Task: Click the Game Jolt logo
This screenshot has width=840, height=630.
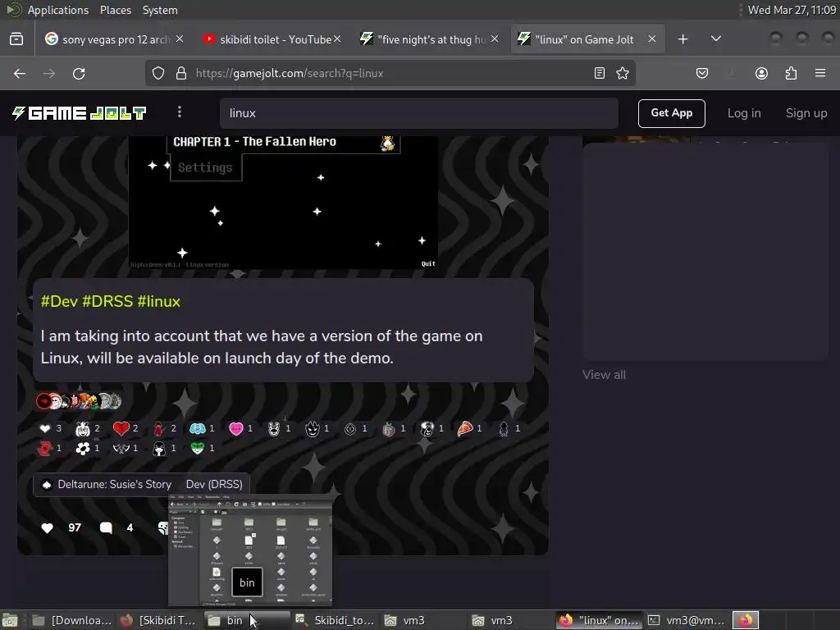Action: pos(80,113)
